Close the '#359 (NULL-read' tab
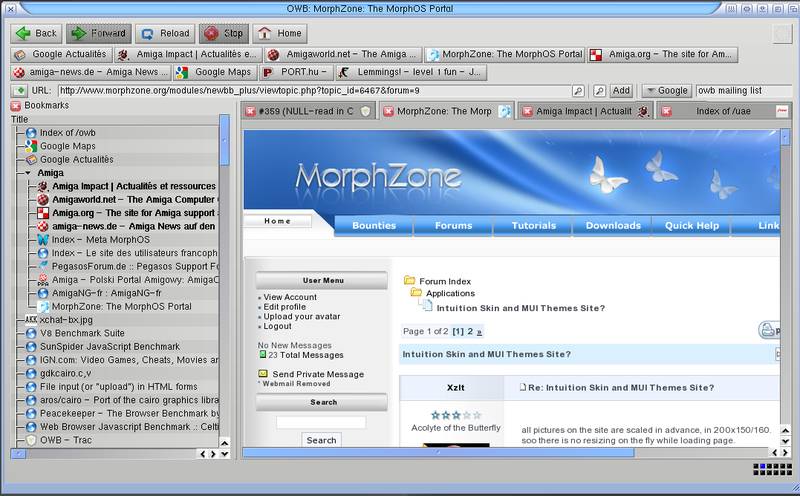 tap(250, 111)
